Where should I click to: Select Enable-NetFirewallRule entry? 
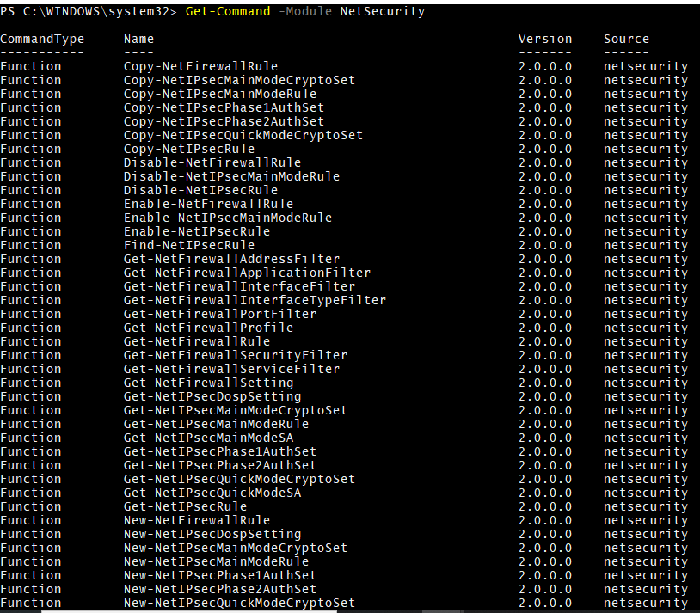[208, 204]
